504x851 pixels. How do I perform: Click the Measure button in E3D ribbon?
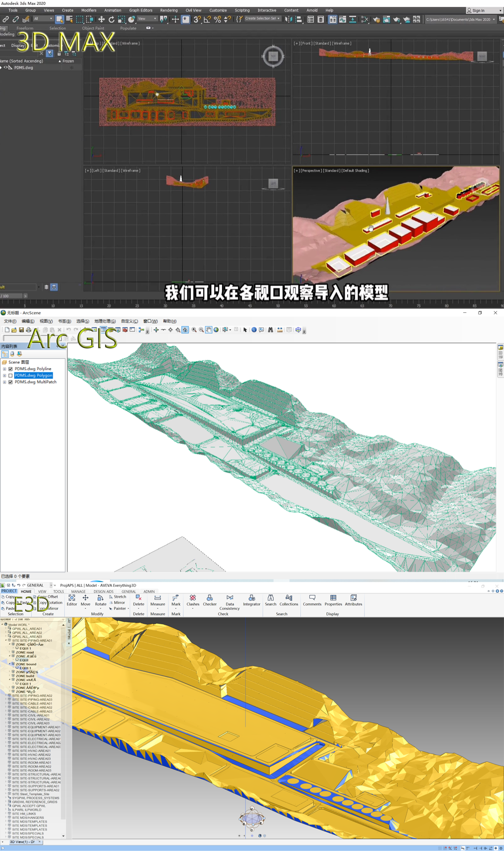click(158, 600)
